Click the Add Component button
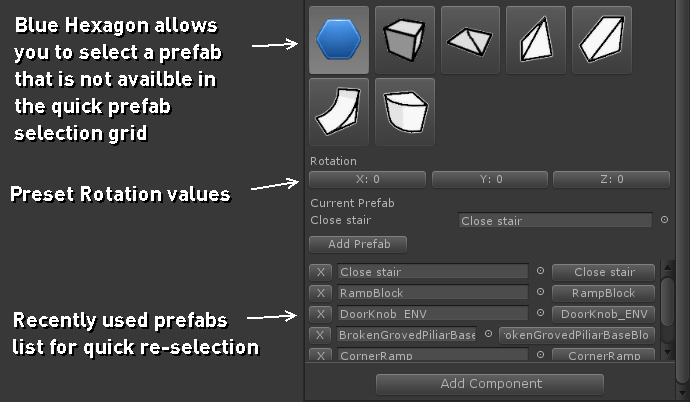 490,384
